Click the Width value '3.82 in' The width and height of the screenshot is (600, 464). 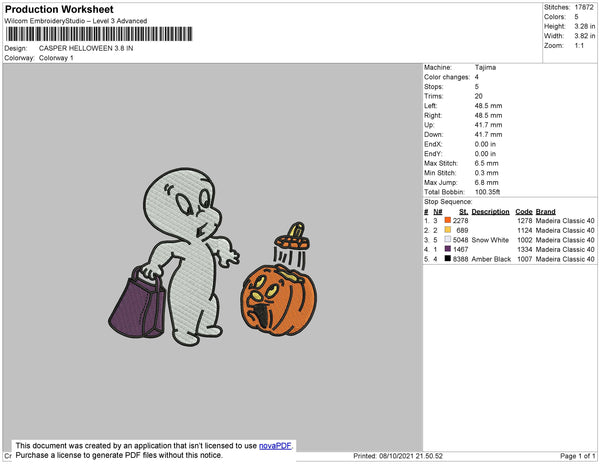pyautogui.click(x=585, y=36)
